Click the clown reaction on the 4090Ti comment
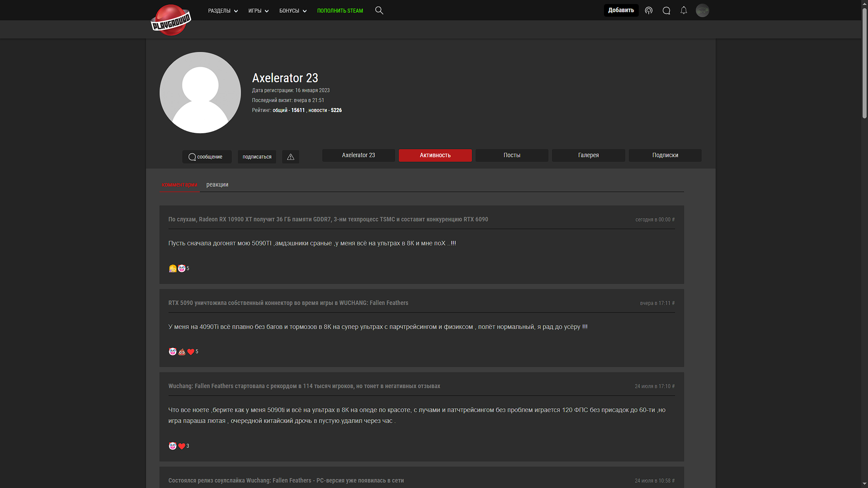Viewport: 868px width, 488px height. (x=173, y=352)
